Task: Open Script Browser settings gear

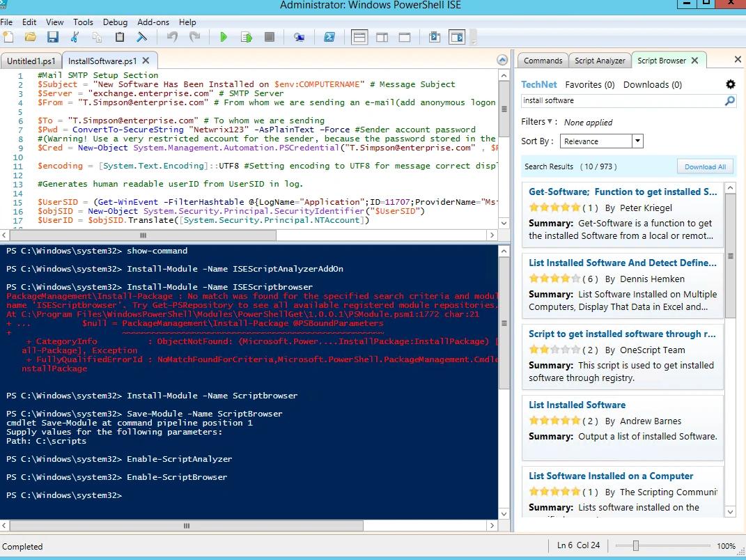Action: [730, 84]
